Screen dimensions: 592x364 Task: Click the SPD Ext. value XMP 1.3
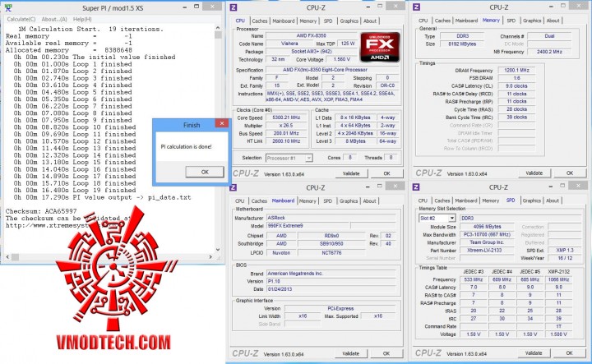(565, 251)
